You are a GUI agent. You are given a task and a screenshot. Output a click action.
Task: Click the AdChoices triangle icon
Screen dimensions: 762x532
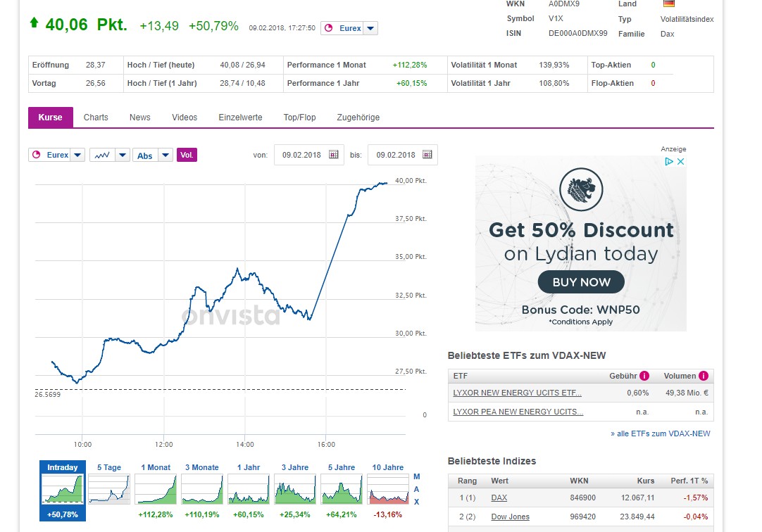(670, 162)
